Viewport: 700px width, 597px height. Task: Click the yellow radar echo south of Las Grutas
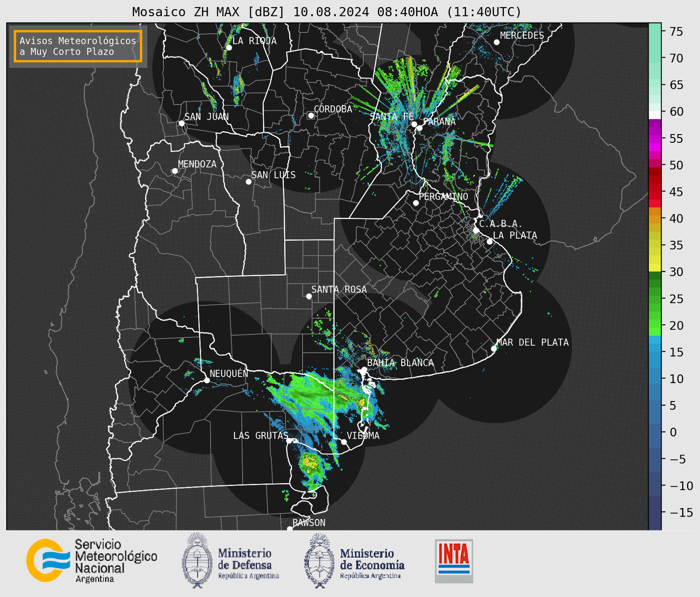(310, 462)
